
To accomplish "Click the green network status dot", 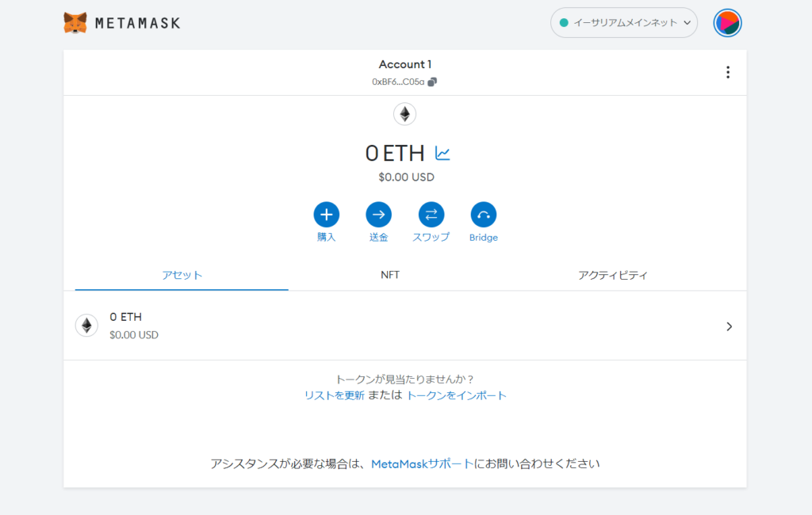I will tap(564, 23).
